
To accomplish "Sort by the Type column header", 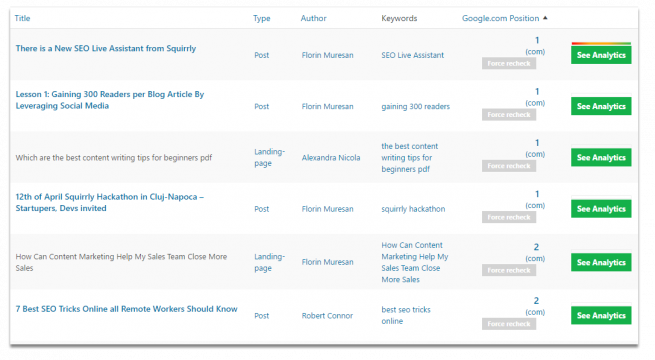I will (261, 18).
